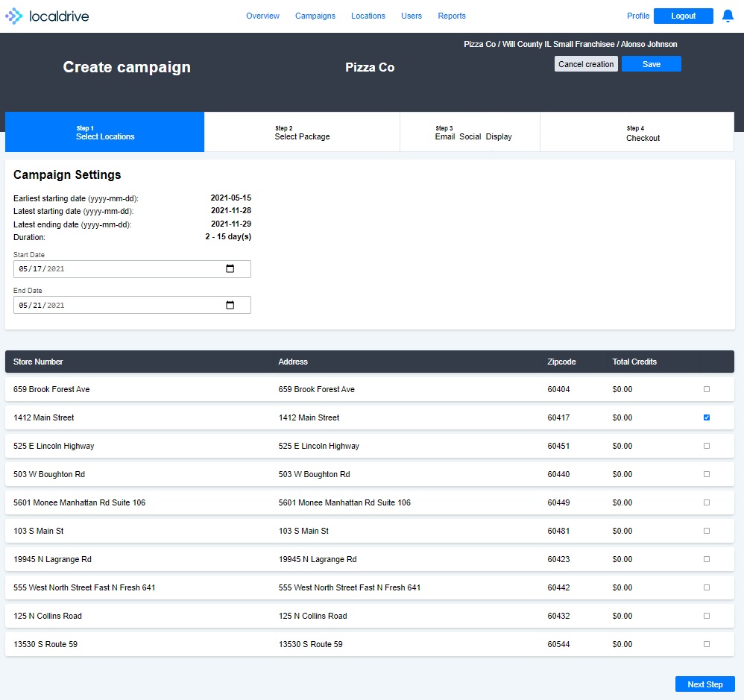The height and width of the screenshot is (700, 744).
Task: Select 525 E Lincoln Highway location checkbox
Action: (x=707, y=446)
